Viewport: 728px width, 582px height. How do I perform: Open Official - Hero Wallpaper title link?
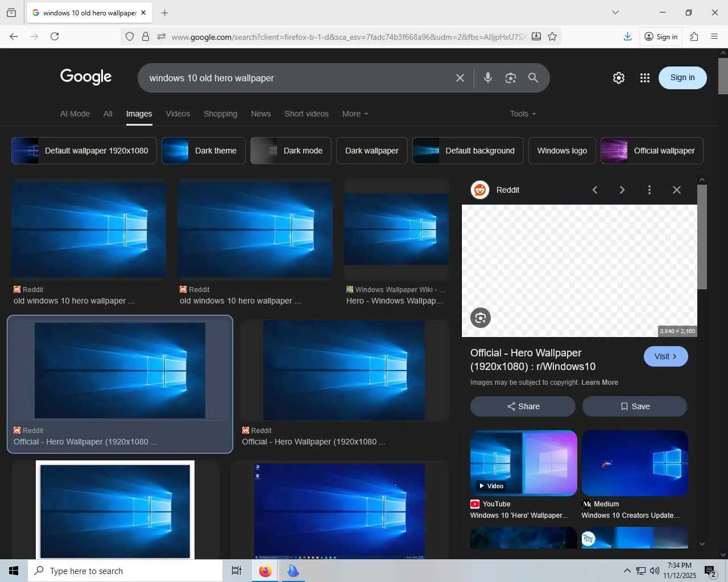(x=533, y=360)
